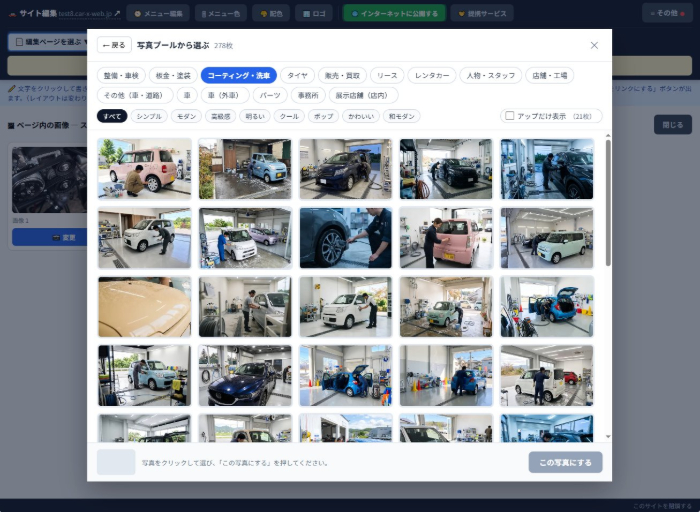Click インターネットに公開する publish button
This screenshot has height=512, width=700.
[x=395, y=13]
